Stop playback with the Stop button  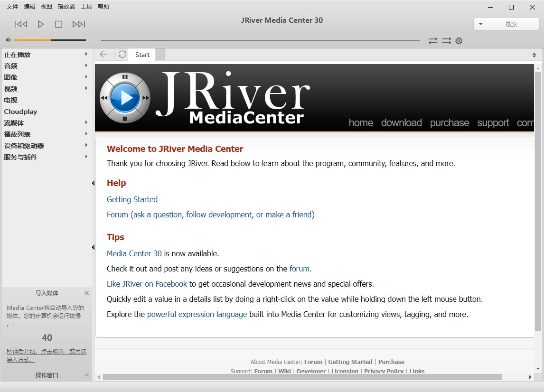pyautogui.click(x=59, y=24)
